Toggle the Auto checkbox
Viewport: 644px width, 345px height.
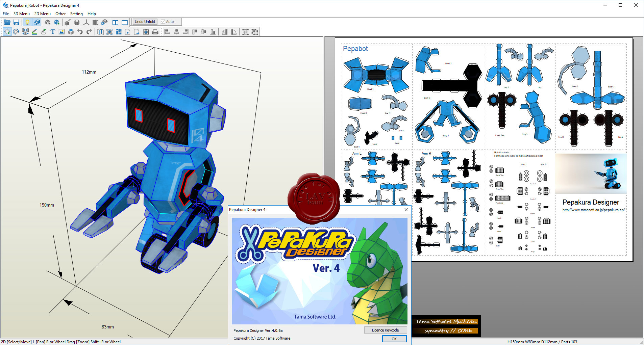pyautogui.click(x=168, y=22)
